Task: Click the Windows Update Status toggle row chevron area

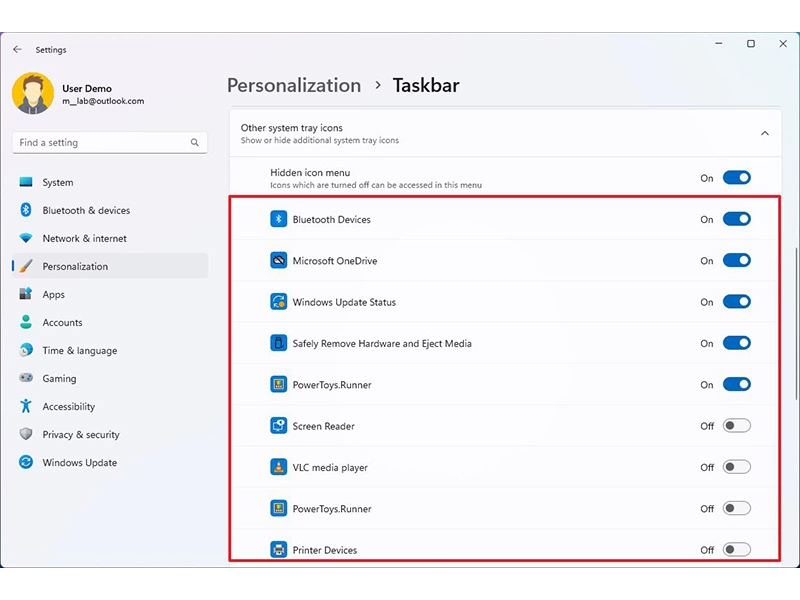Action: click(737, 301)
